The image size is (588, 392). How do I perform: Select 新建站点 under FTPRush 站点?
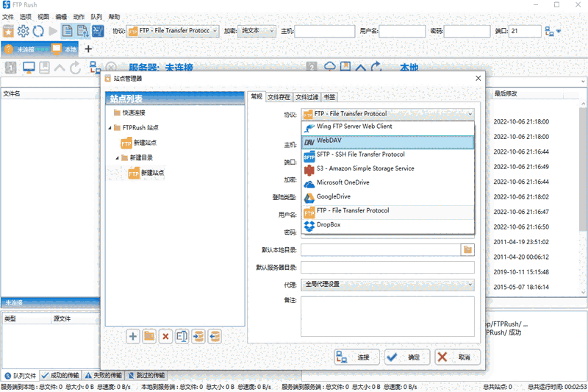pos(145,143)
